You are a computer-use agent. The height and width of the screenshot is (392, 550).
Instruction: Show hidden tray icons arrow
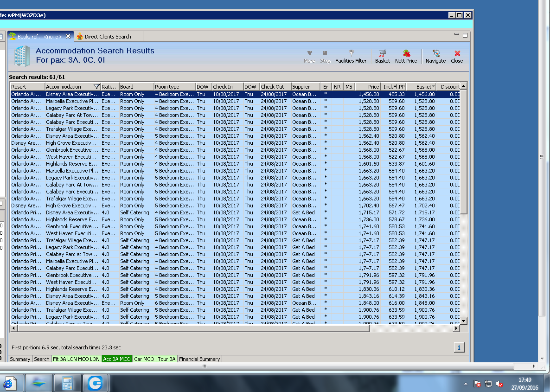[466, 384]
